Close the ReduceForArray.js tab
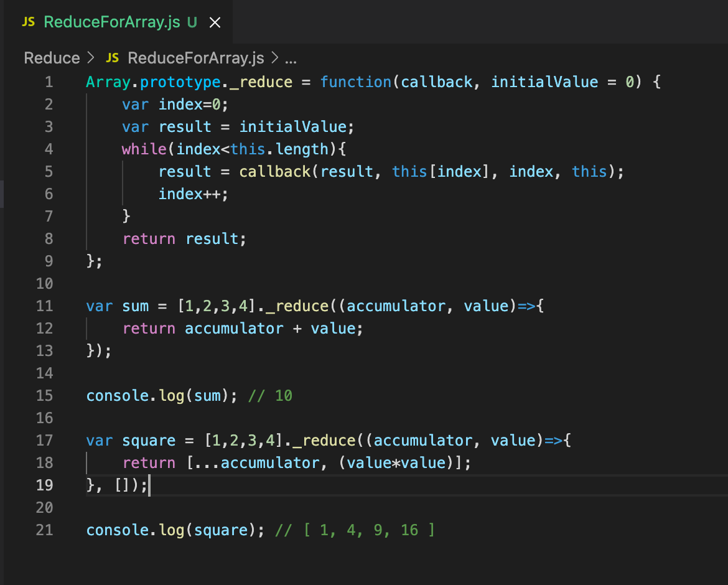Screen dimensions: 728x585 click(215, 22)
